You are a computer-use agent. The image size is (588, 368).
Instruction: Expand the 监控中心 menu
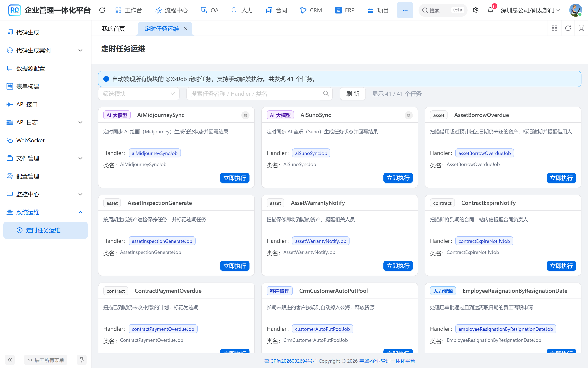point(46,194)
